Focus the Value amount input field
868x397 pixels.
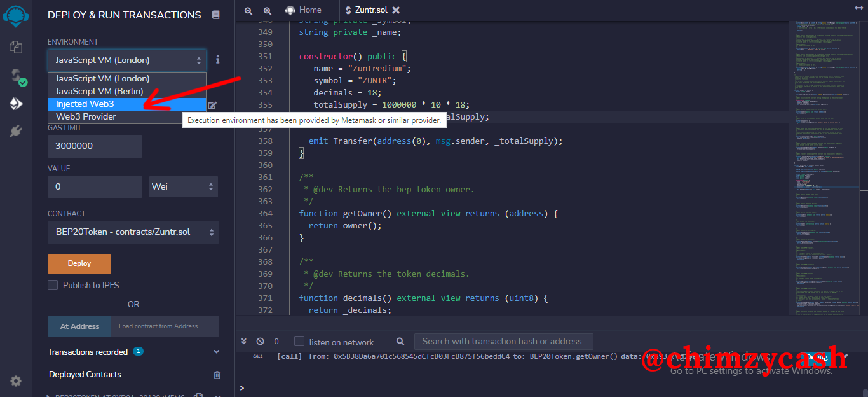(95, 186)
